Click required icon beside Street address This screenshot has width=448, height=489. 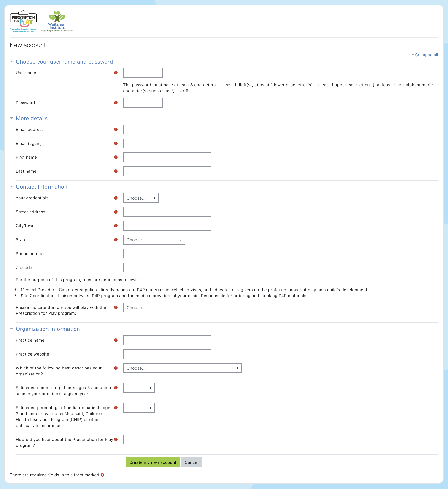[116, 212]
